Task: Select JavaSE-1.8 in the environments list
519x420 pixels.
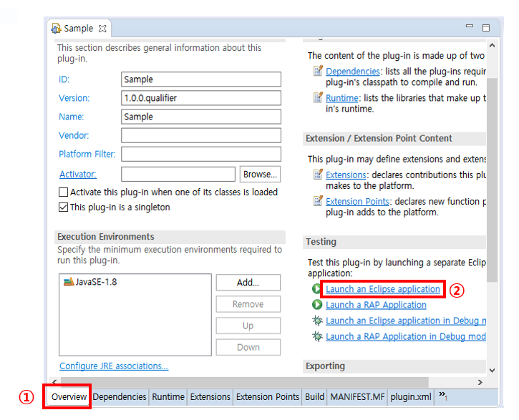Action: pyautogui.click(x=96, y=282)
